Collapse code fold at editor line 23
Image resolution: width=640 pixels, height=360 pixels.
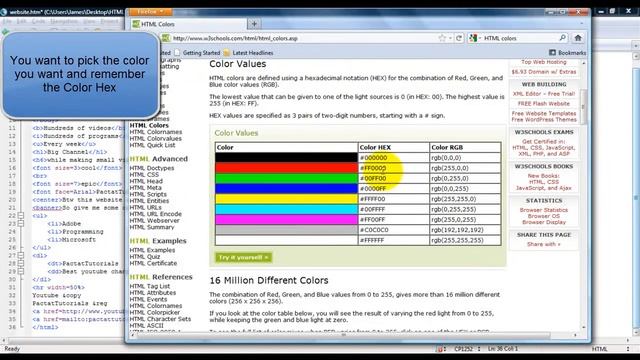click(21, 224)
